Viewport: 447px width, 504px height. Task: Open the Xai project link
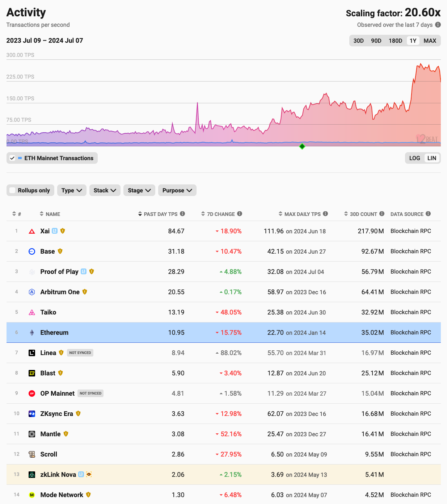45,231
